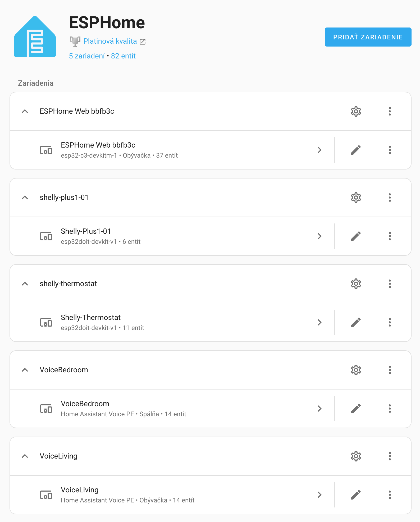Collapse the ESPHome Web bbfb3c section
This screenshot has width=420, height=522.
click(x=25, y=111)
